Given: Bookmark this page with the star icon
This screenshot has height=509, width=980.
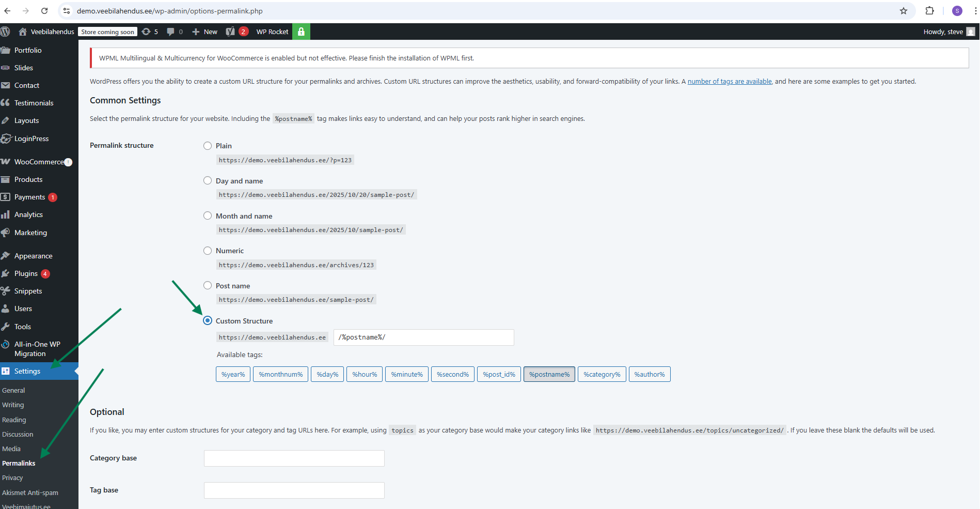Looking at the screenshot, I should pos(904,11).
